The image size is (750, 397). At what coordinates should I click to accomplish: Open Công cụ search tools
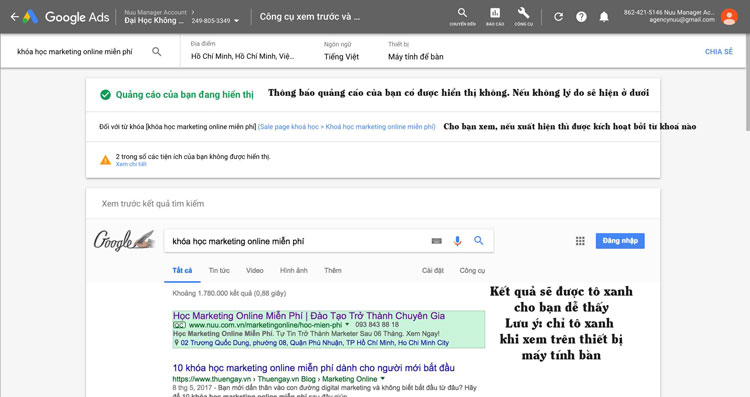[x=472, y=271]
